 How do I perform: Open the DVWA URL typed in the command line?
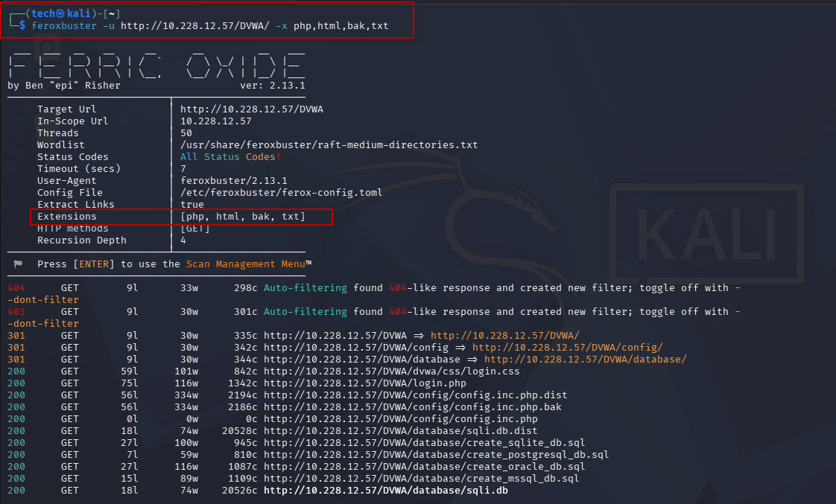[x=195, y=25]
